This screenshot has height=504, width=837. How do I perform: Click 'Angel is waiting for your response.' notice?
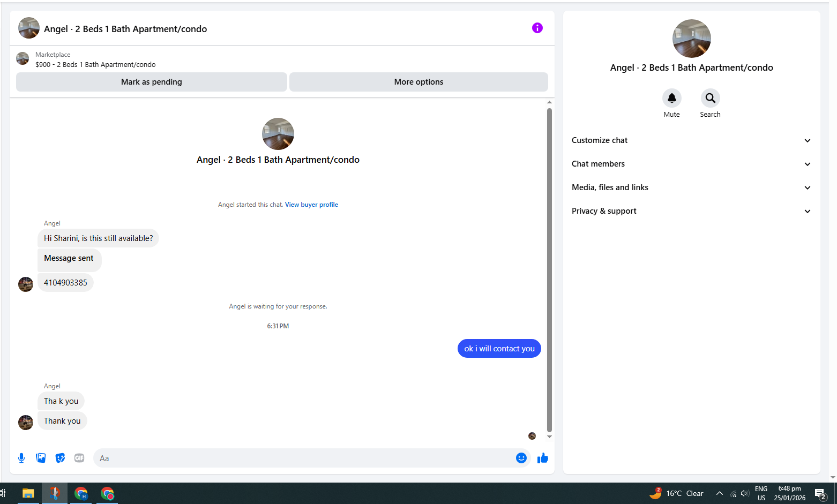click(x=278, y=306)
